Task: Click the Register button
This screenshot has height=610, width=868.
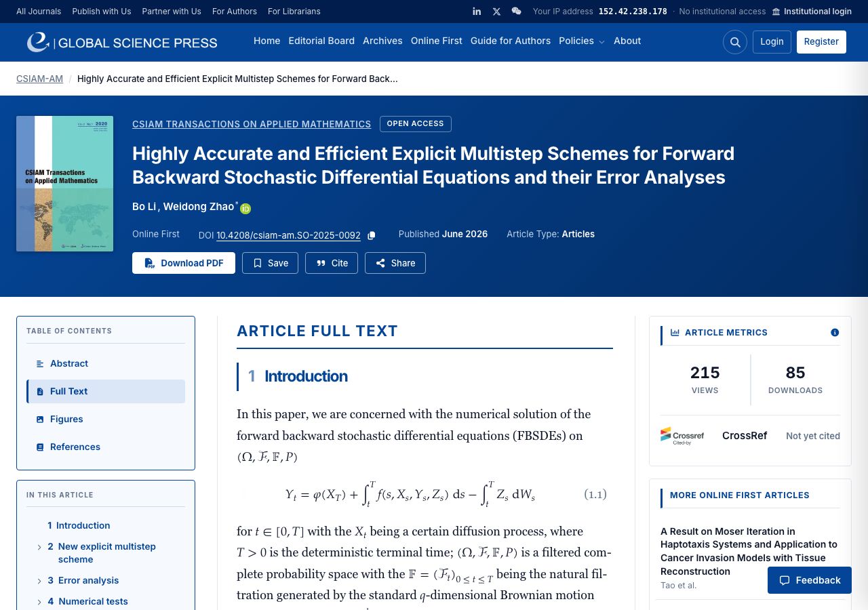Action: (821, 42)
